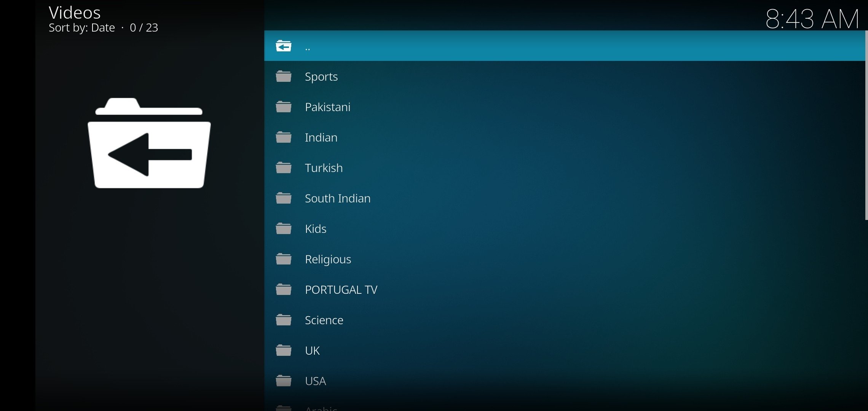Click the folder icon beside Pakistani
Screen dimensions: 868x411
click(x=284, y=107)
